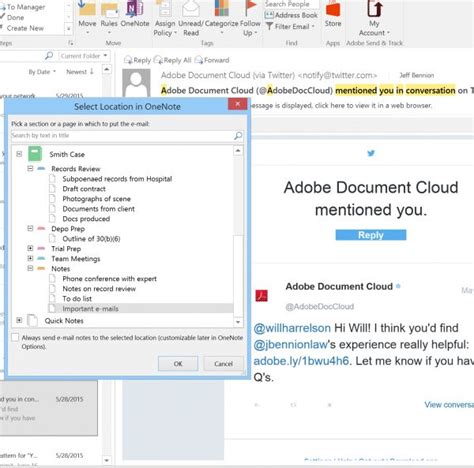This screenshot has width=474, height=468.
Task: Expand the Trial Prep section
Action: [x=30, y=248]
